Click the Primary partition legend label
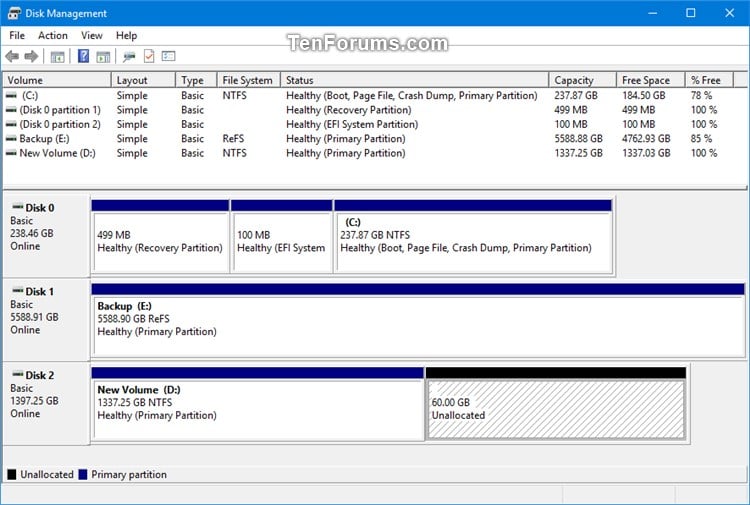Screen dimensions: 750x505 tap(129, 474)
